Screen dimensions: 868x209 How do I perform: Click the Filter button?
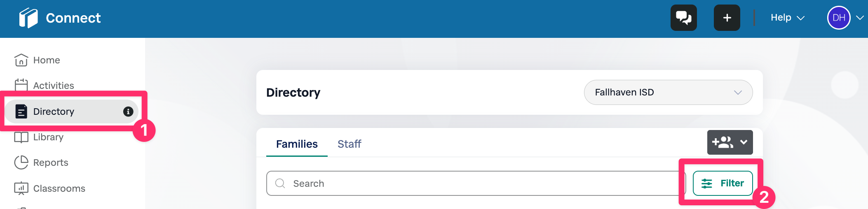pyautogui.click(x=723, y=183)
